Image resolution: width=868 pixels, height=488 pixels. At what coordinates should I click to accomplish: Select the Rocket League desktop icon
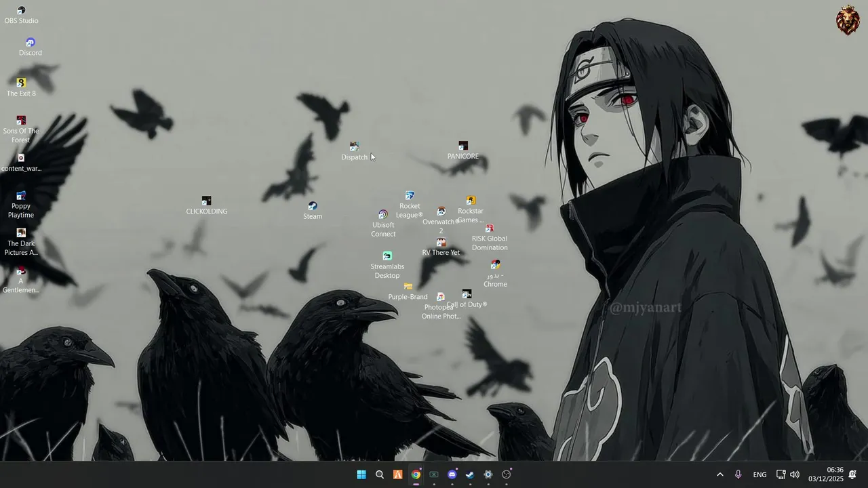coord(410,205)
